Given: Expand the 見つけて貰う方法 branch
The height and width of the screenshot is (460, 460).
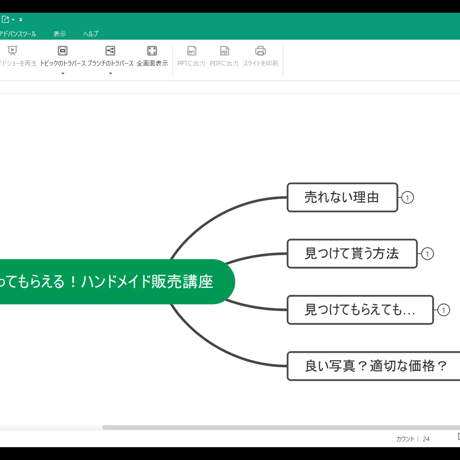Looking at the screenshot, I should [427, 254].
